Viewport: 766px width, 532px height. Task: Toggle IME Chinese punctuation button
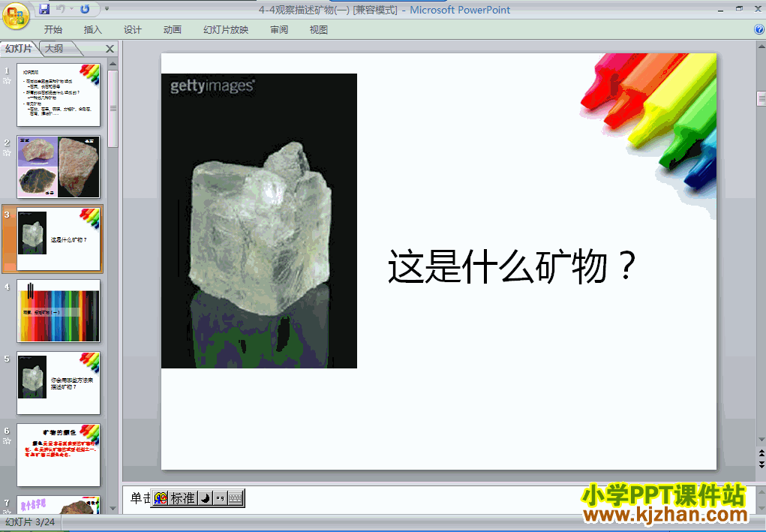(221, 498)
